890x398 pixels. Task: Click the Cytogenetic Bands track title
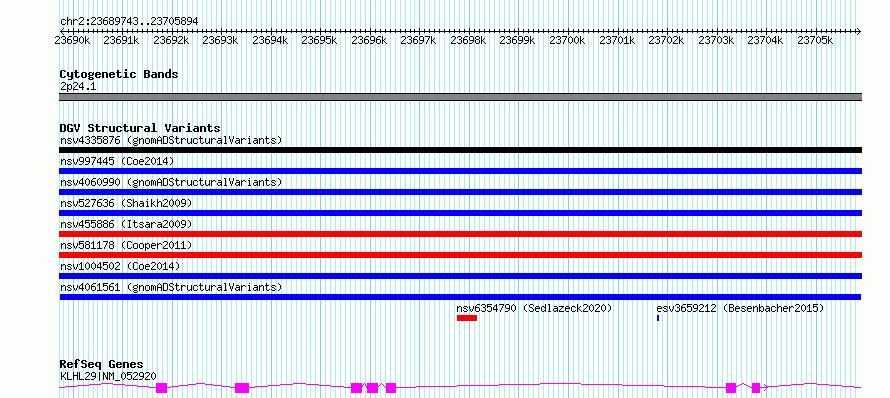click(119, 74)
